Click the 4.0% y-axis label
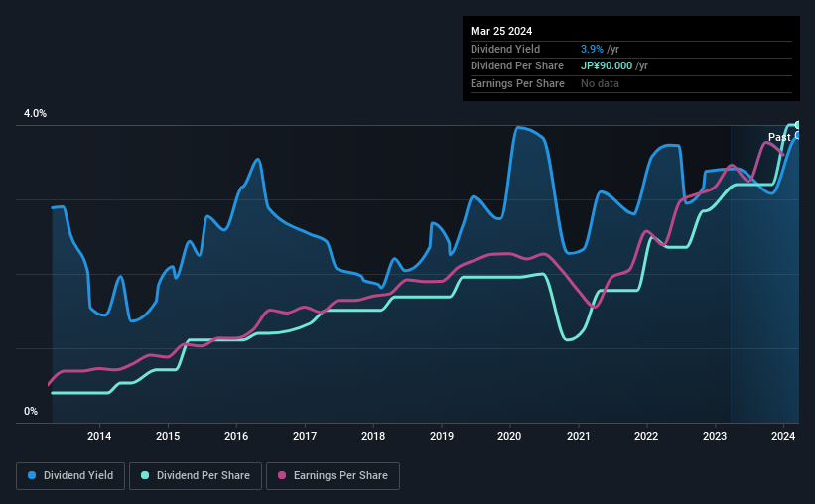 [35, 114]
